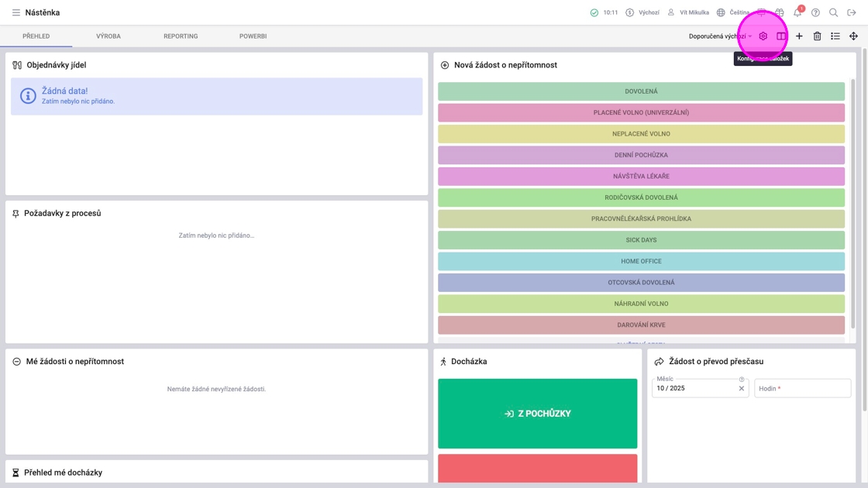Click the move arrows icon
Viewport: 868px width, 488px height.
point(853,36)
